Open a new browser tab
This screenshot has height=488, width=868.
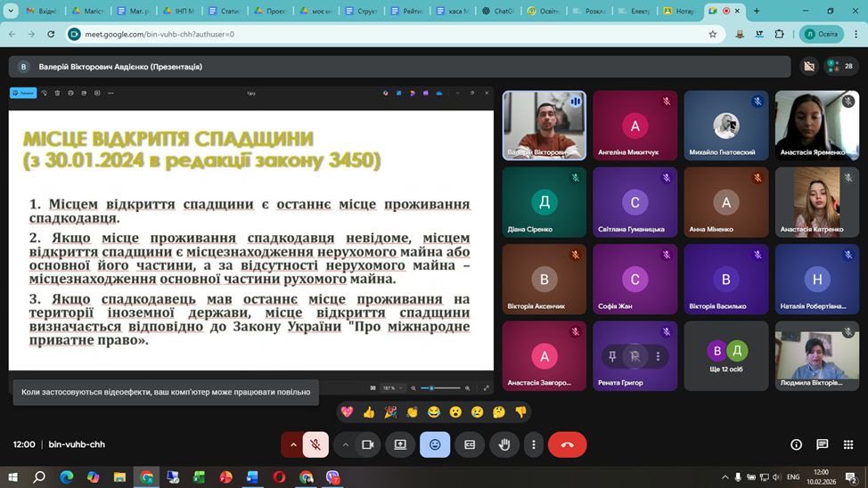(x=757, y=11)
